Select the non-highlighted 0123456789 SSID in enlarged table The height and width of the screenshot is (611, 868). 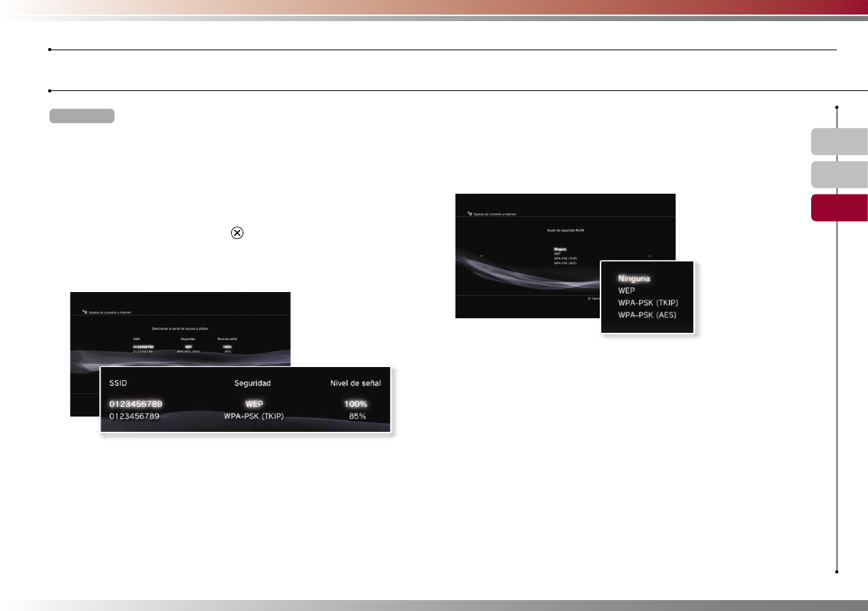point(134,416)
